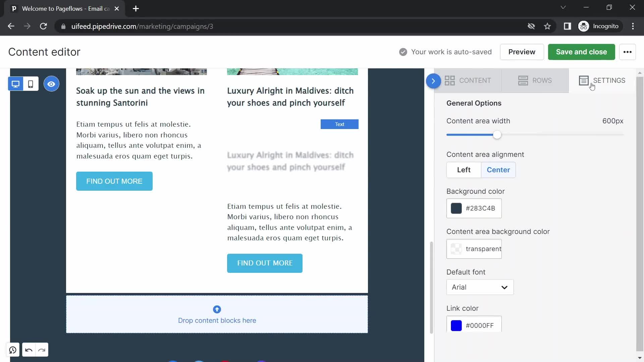The height and width of the screenshot is (362, 644).
Task: Toggle the visibility eye icon
Action: 52,84
